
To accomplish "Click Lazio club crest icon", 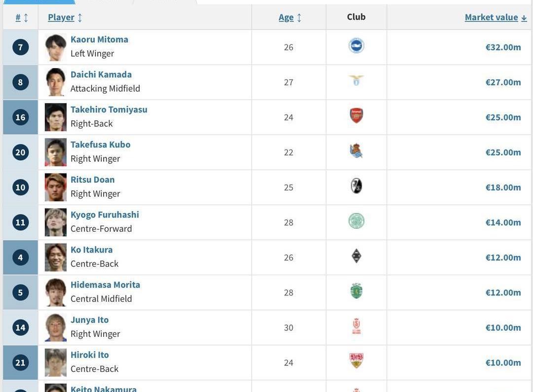I will 356,81.
